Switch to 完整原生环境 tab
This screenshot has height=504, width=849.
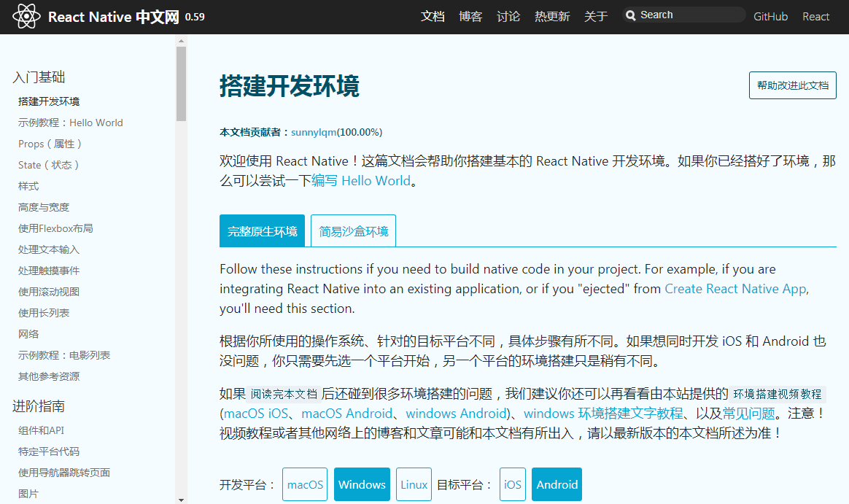coord(262,231)
